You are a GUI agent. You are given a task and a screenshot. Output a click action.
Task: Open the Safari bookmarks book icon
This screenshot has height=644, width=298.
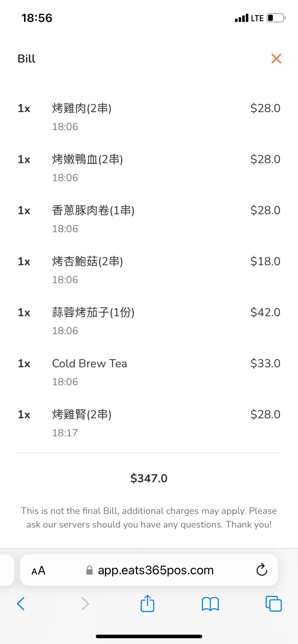[x=210, y=604]
